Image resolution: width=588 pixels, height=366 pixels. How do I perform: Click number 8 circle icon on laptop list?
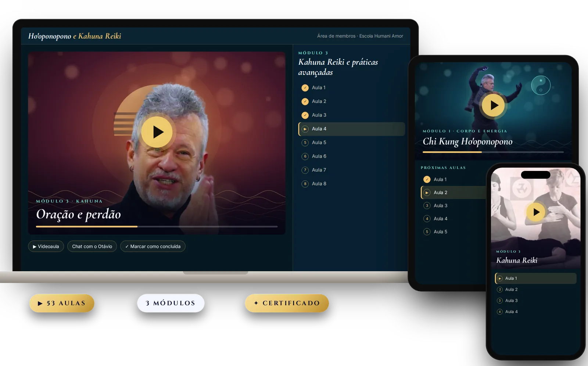pos(305,184)
